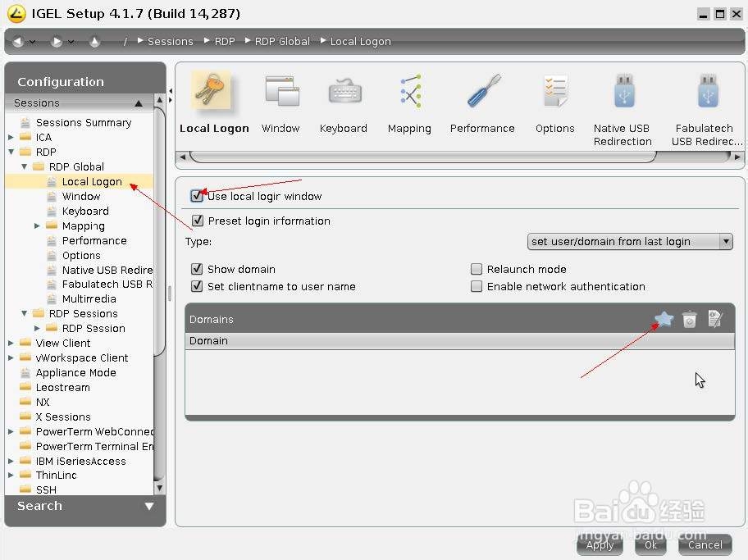Delete domain using trash icon
The height and width of the screenshot is (560, 748).
[689, 319]
